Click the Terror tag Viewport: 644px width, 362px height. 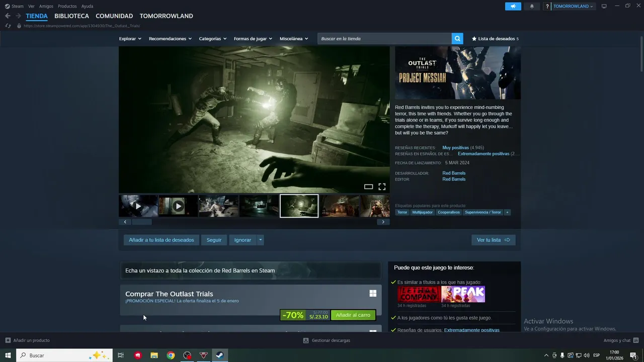402,212
